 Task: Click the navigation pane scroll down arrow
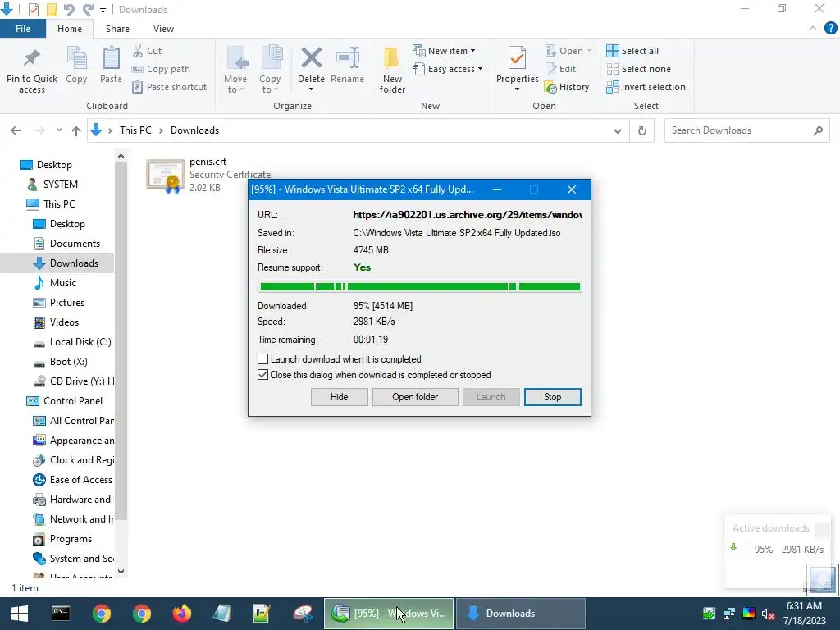(121, 572)
